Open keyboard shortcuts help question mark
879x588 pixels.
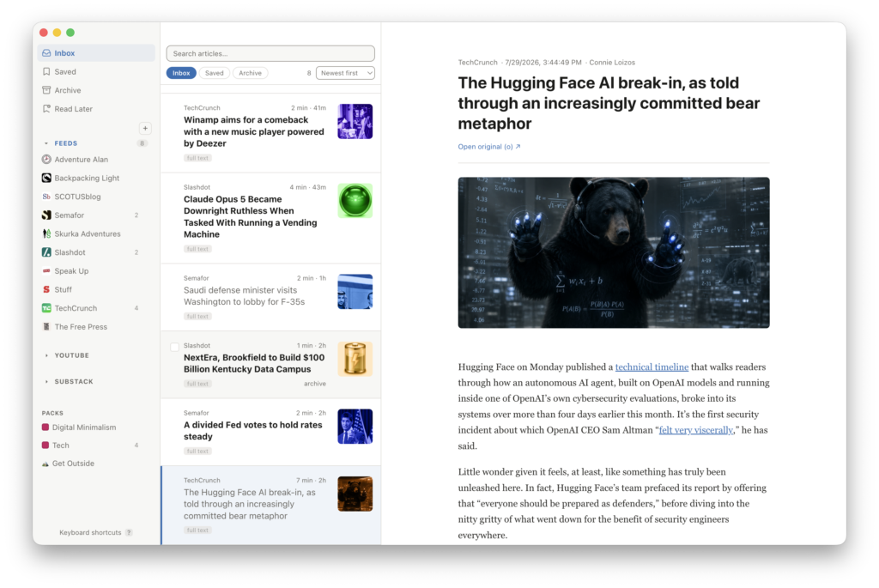pyautogui.click(x=129, y=532)
